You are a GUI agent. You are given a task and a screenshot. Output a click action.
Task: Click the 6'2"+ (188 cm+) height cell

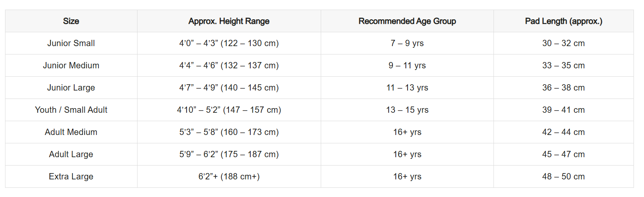coord(229,176)
